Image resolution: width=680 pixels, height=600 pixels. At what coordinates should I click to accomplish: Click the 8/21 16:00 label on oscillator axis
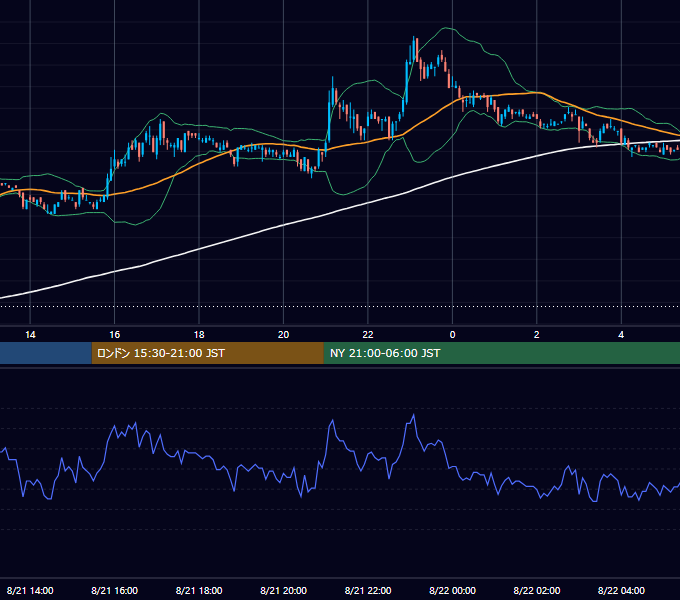click(114, 590)
